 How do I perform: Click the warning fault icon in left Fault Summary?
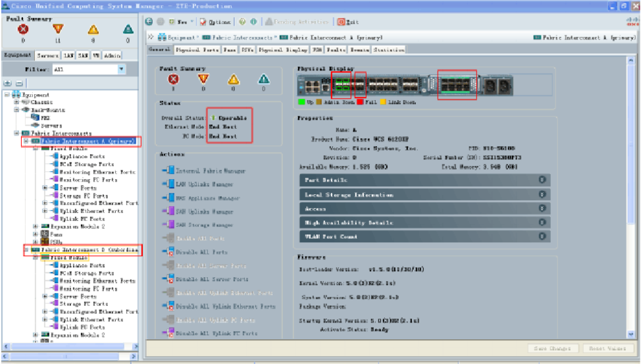[x=128, y=29]
